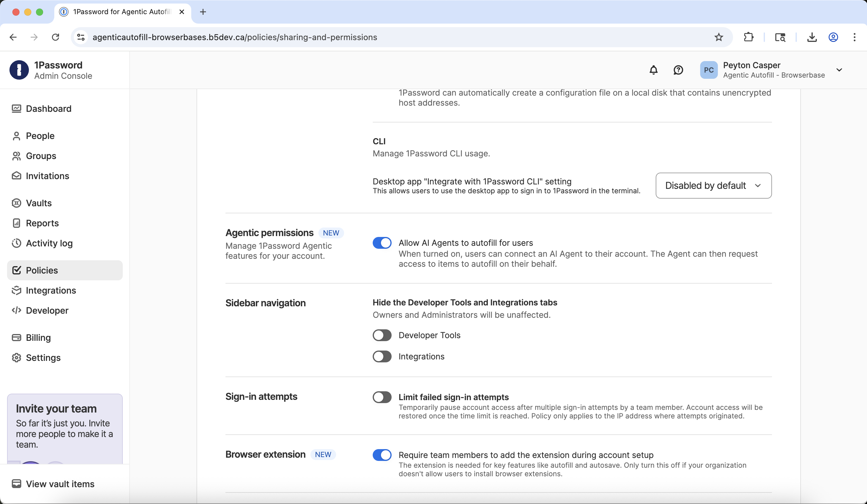Screen dimensions: 867x504
Task: Enable the Developer Tools hide toggle
Action: [x=382, y=335]
